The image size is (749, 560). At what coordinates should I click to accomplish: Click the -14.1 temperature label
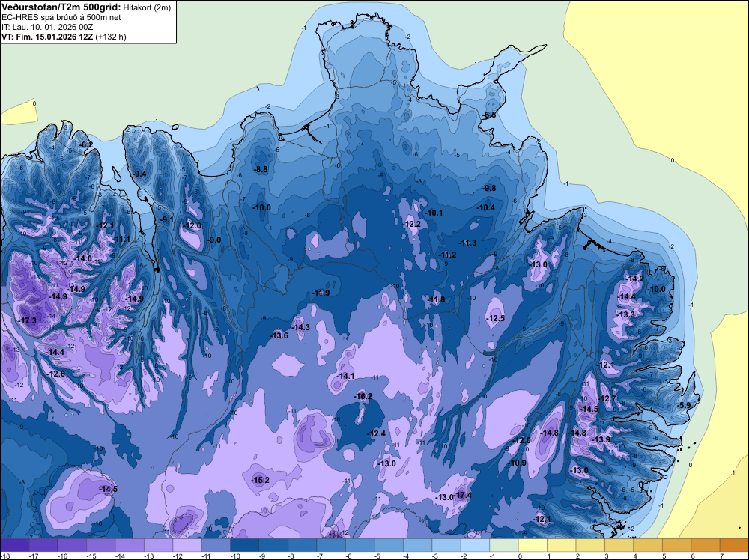click(x=345, y=376)
